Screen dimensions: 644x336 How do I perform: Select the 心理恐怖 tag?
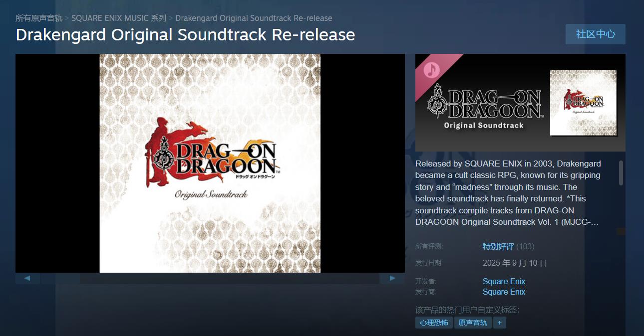pyautogui.click(x=434, y=323)
